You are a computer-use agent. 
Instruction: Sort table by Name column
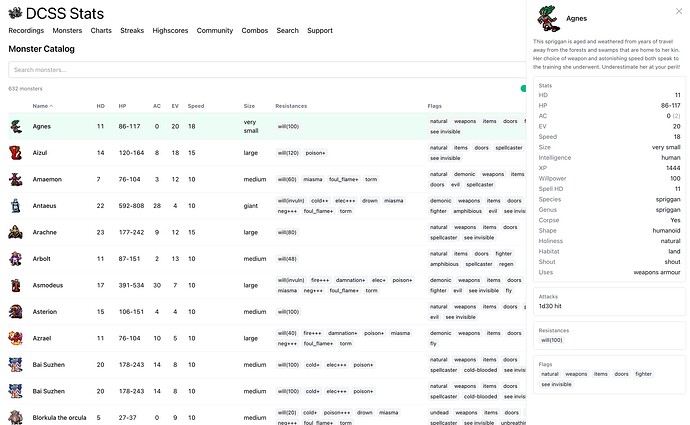[x=42, y=106]
